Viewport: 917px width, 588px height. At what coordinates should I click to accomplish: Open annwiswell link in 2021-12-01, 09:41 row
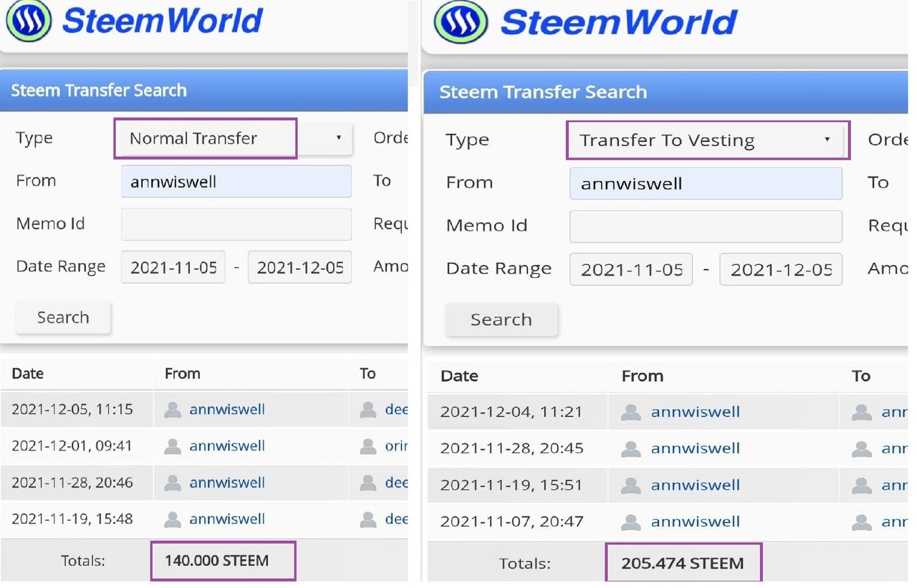[x=227, y=446]
